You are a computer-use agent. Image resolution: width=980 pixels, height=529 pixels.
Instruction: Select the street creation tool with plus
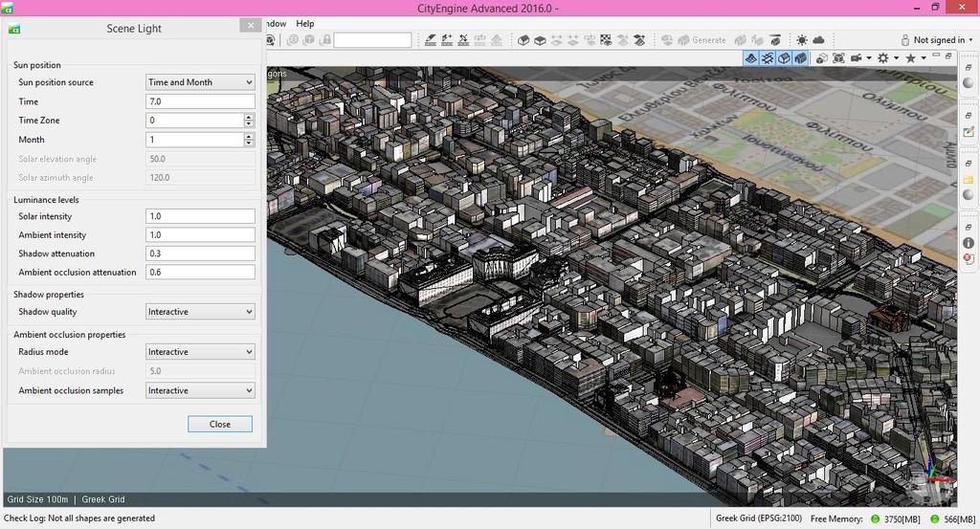(x=447, y=40)
